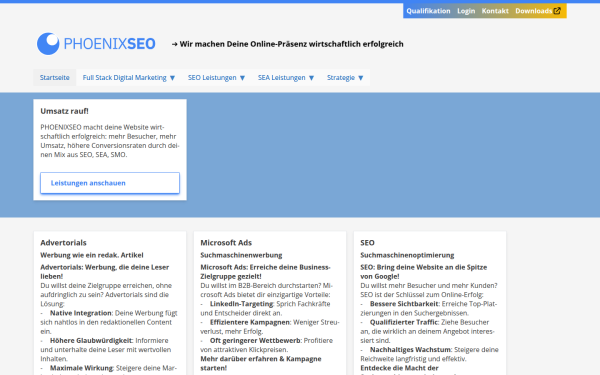The image size is (600, 375).
Task: Click 'Qualifizierter Traffic' bullet text
Action: 404,322
